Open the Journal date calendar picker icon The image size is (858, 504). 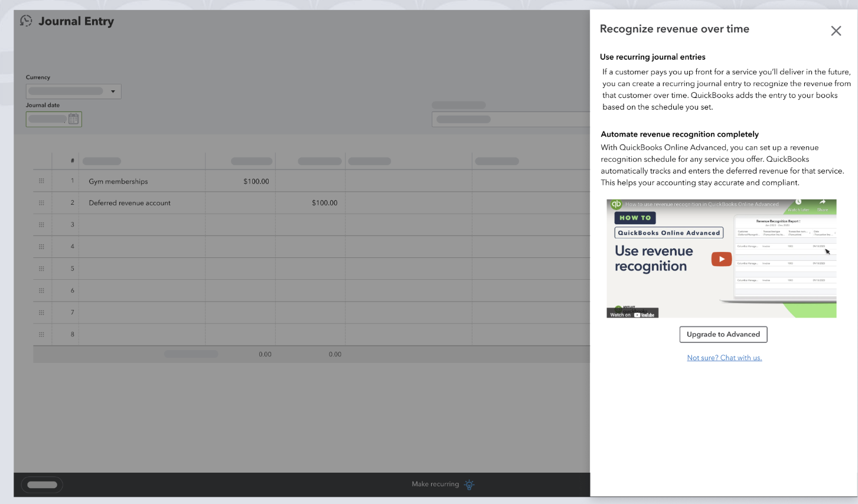73,119
